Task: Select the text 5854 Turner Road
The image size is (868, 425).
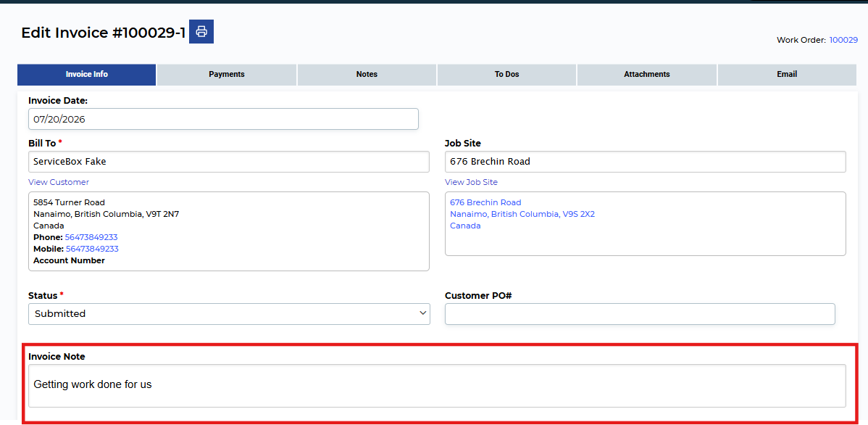Action: pos(70,203)
